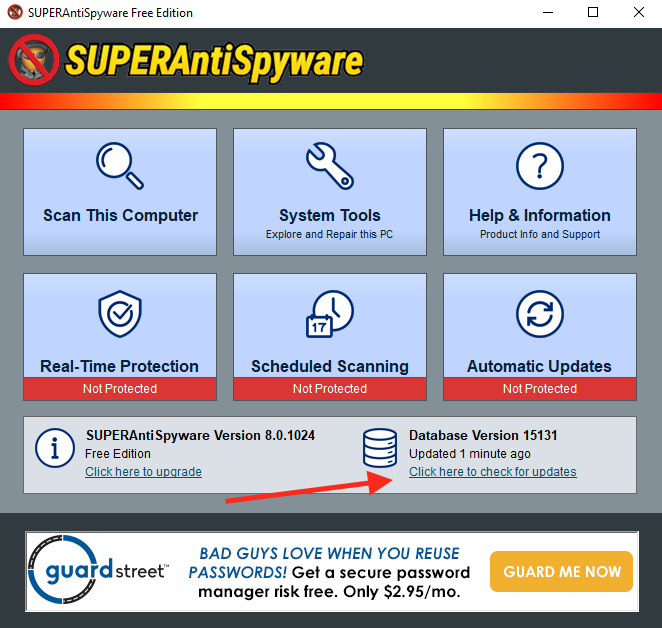Click the title bar application icon
Screen dimensions: 662x628
[15, 13]
